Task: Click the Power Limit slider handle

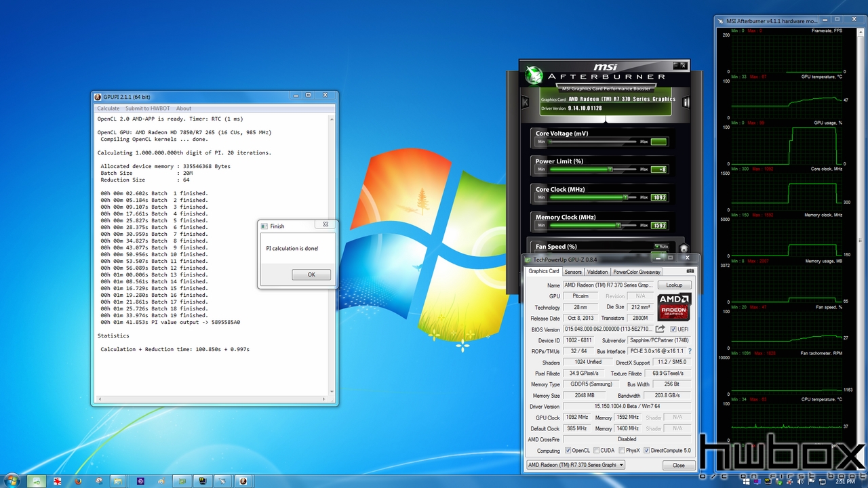Action: pyautogui.click(x=610, y=169)
